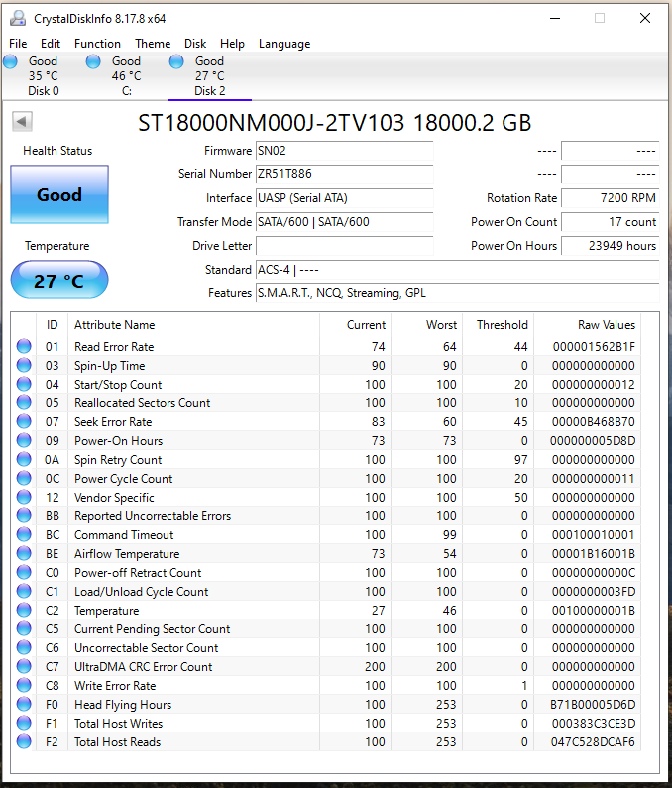Open the Theme menu
Screen dimensions: 672x788
coord(153,44)
